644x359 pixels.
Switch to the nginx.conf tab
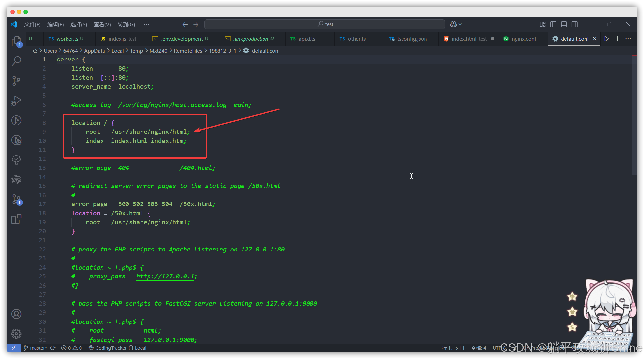[x=523, y=39]
